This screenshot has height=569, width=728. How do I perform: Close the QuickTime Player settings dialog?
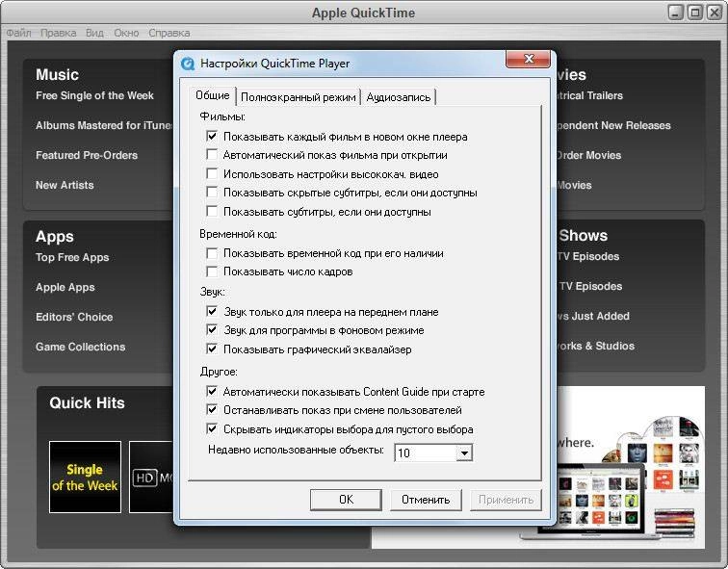coord(528,59)
